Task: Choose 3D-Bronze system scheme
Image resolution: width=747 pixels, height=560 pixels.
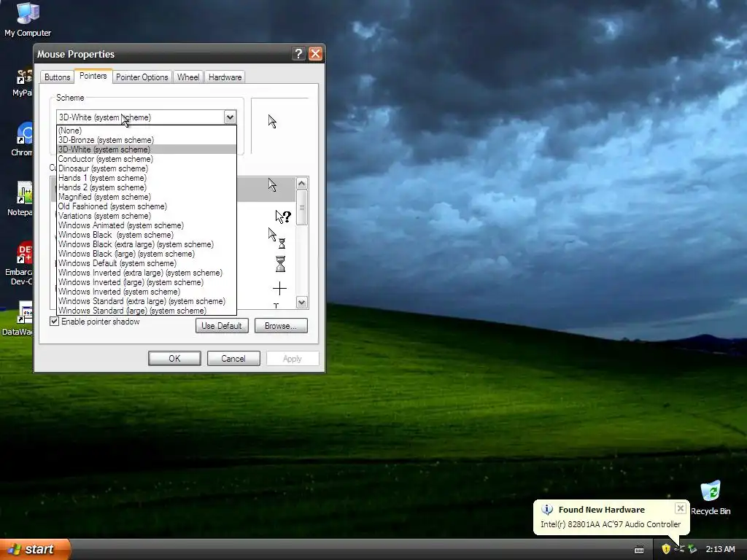Action: 146,140
